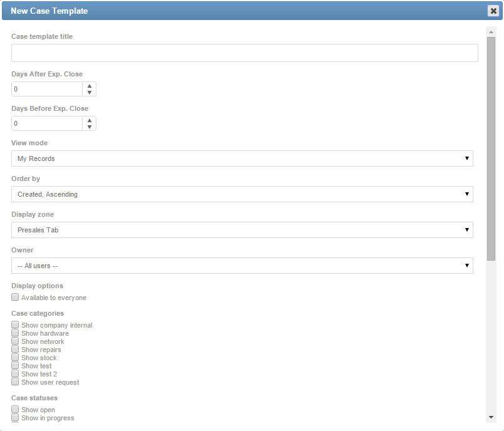Check Show stock category
This screenshot has height=431, width=504.
15,357
